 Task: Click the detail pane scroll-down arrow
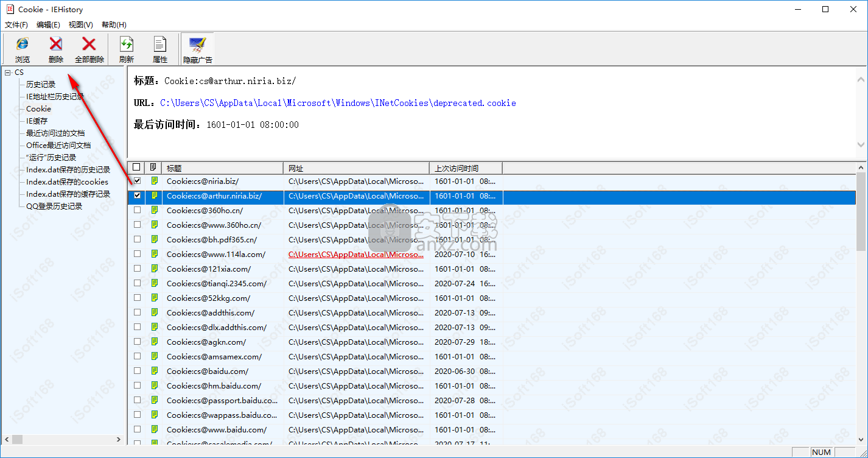click(861, 145)
